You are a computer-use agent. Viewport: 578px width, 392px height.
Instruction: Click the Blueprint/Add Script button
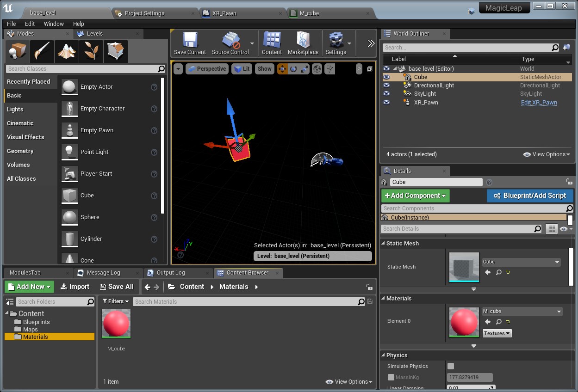pos(530,196)
